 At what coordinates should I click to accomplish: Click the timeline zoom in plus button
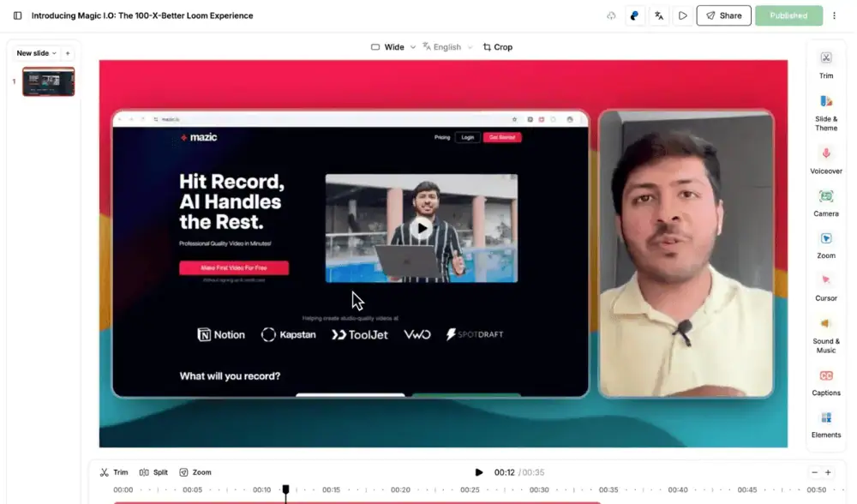(x=828, y=472)
